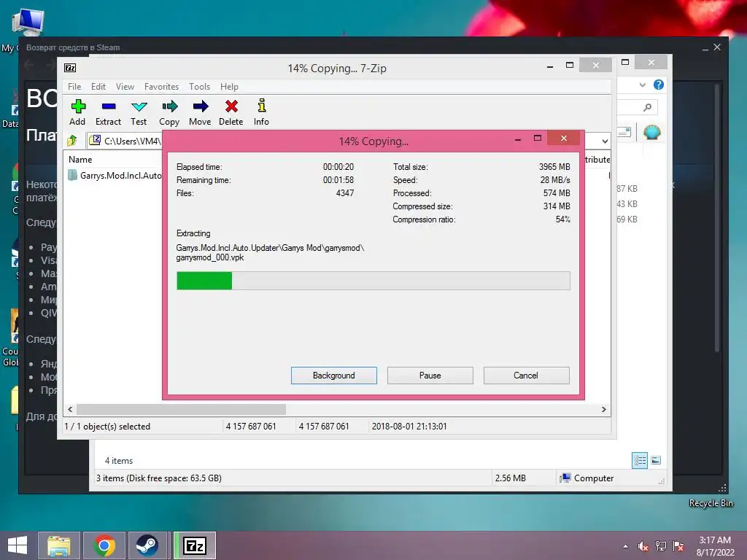Screen dimensions: 747x560
Task: Click the right arrow of the horizontal scrollbar
Action: pyautogui.click(x=604, y=410)
